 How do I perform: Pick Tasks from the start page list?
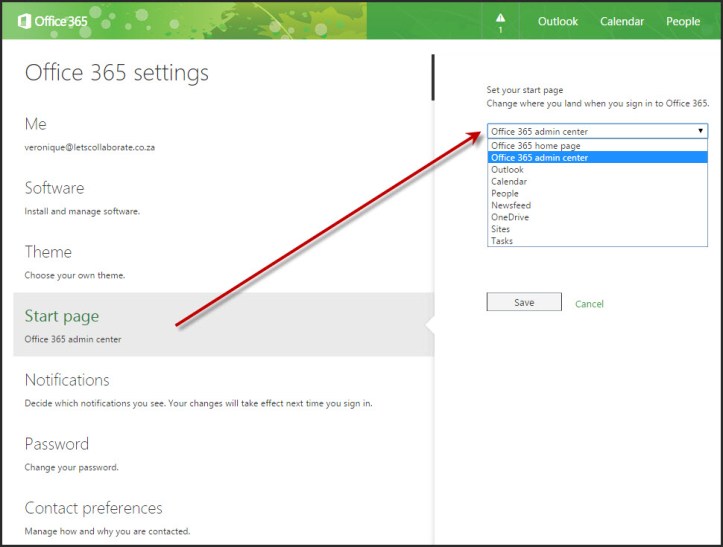(502, 241)
